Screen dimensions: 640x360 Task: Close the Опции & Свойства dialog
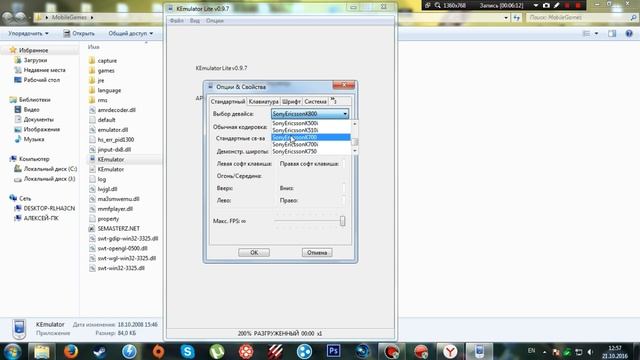(x=344, y=85)
